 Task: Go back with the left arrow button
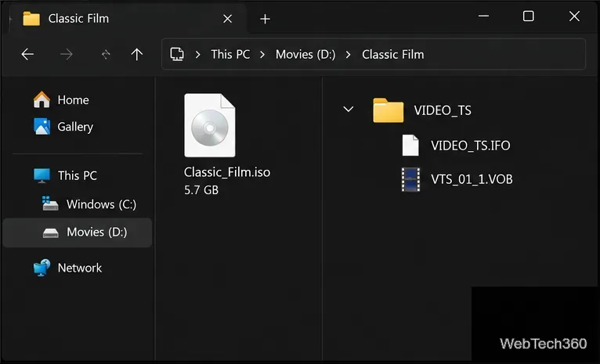coord(27,54)
